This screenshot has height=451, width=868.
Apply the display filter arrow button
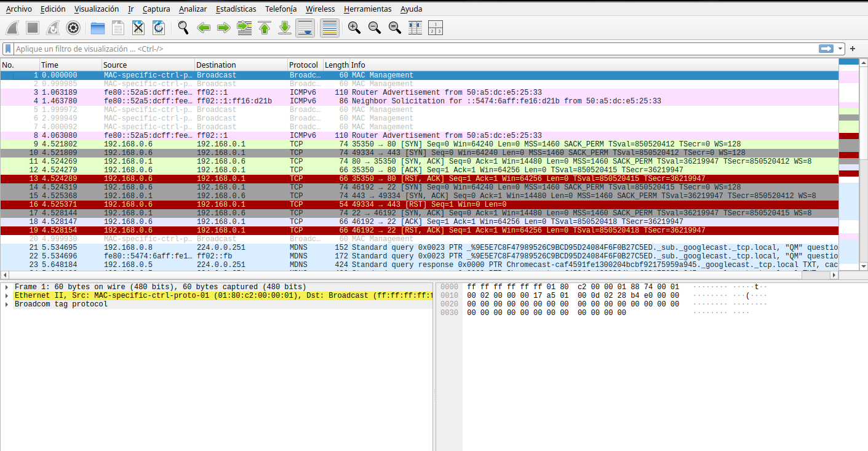pos(826,49)
